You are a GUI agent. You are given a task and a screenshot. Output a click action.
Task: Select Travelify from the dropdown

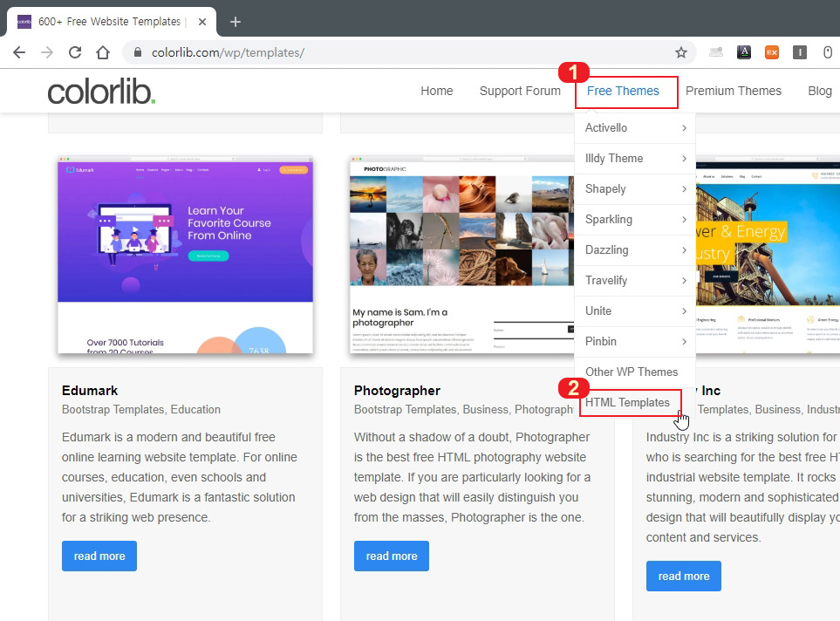[x=606, y=280]
